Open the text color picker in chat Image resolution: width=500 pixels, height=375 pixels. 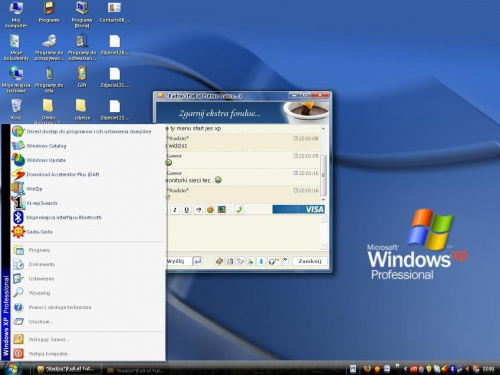tap(198, 210)
